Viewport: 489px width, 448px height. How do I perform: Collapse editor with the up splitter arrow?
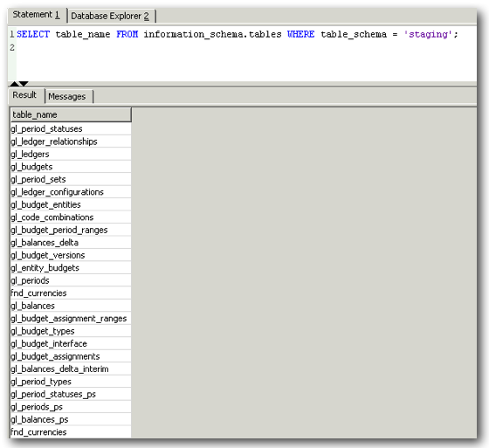pos(14,84)
